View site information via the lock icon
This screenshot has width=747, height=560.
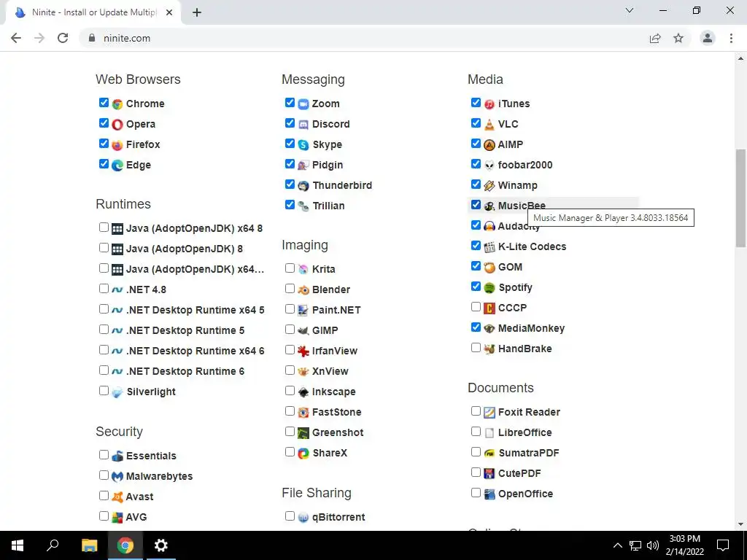(92, 38)
